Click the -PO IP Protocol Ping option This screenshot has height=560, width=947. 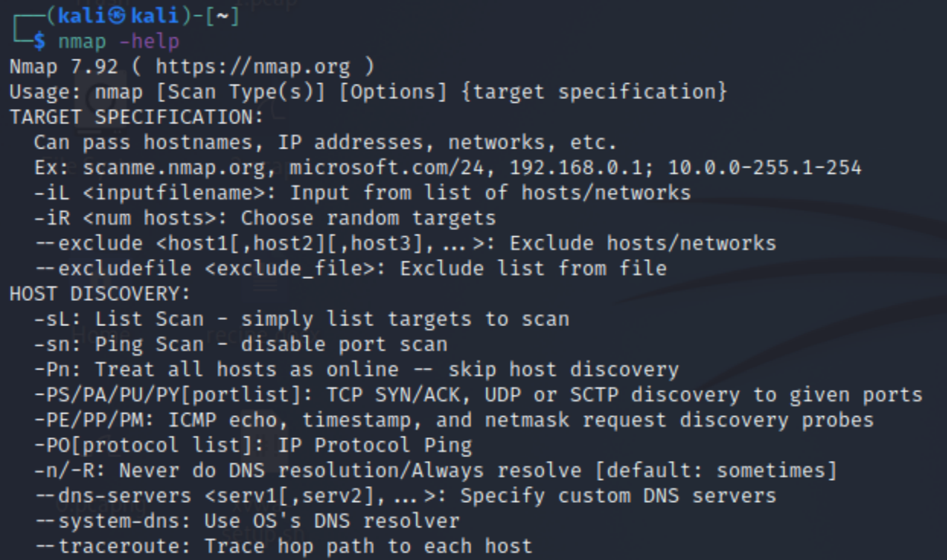[x=253, y=445]
